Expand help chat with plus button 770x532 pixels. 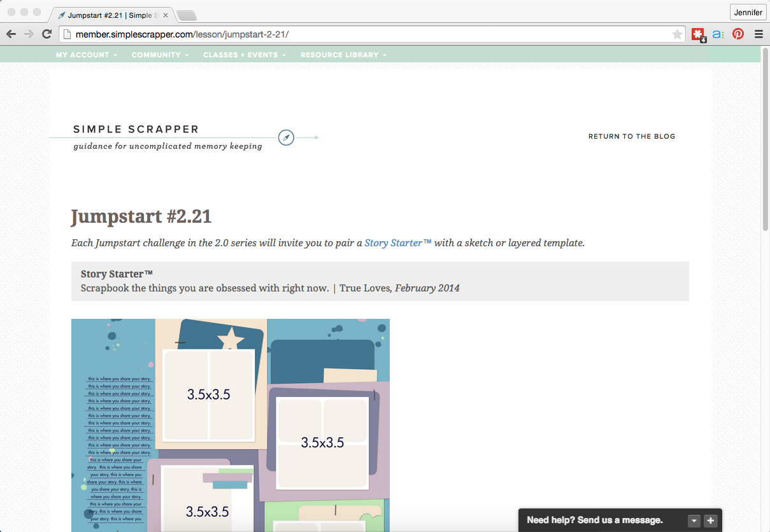pos(711,521)
